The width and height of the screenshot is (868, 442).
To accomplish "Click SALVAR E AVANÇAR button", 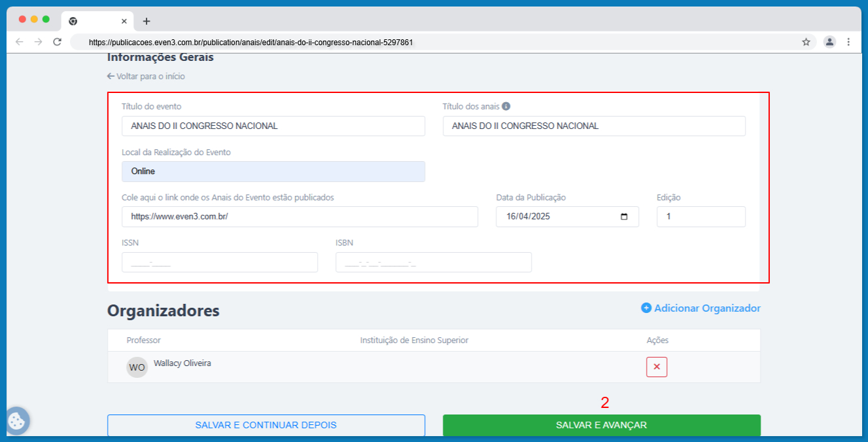I will [602, 425].
